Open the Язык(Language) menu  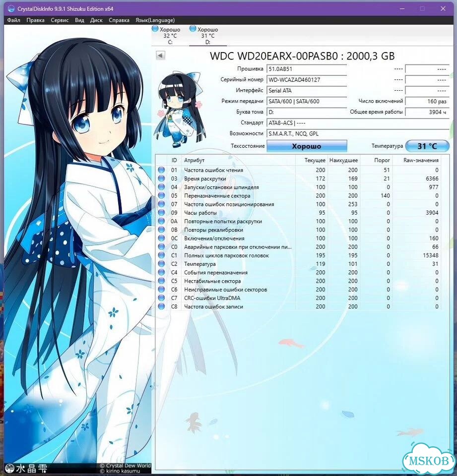pyautogui.click(x=155, y=20)
